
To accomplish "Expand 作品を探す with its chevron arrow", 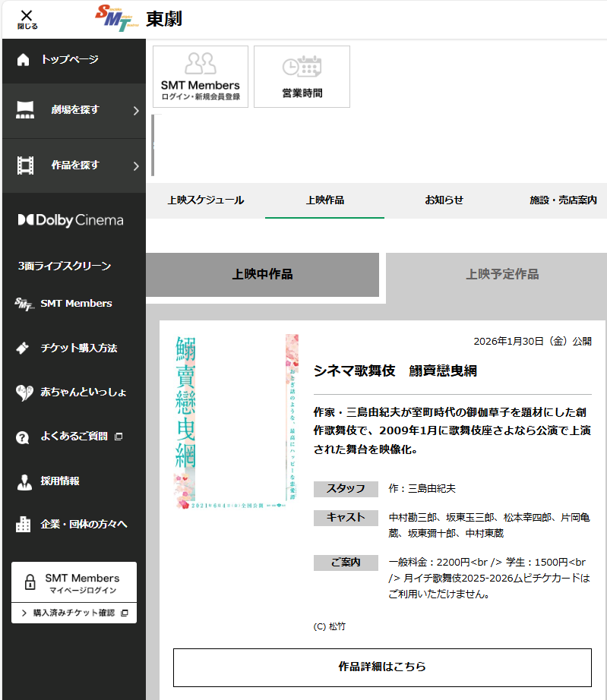I will 136,166.
